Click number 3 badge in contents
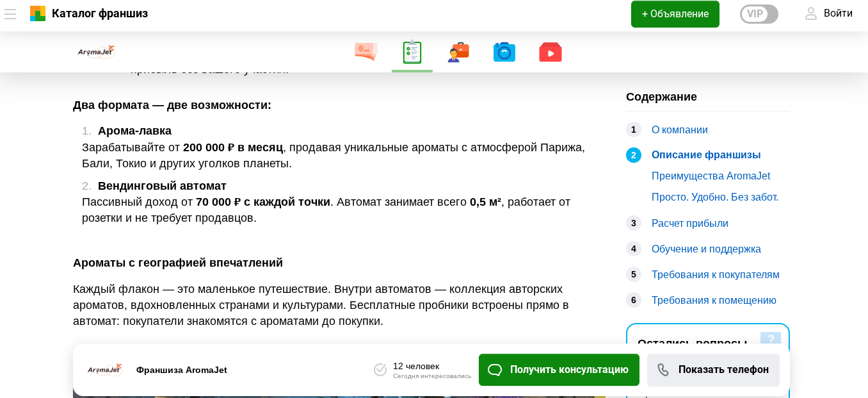The height and width of the screenshot is (398, 868). [x=634, y=223]
